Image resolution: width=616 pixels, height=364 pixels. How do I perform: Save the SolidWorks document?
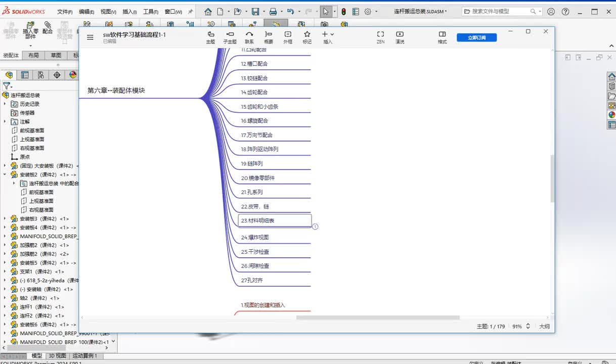click(255, 11)
